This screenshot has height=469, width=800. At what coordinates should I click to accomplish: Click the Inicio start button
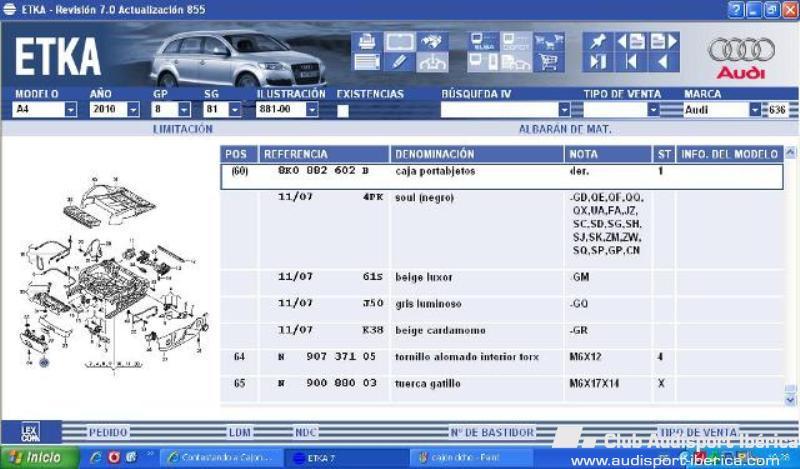pos(40,457)
